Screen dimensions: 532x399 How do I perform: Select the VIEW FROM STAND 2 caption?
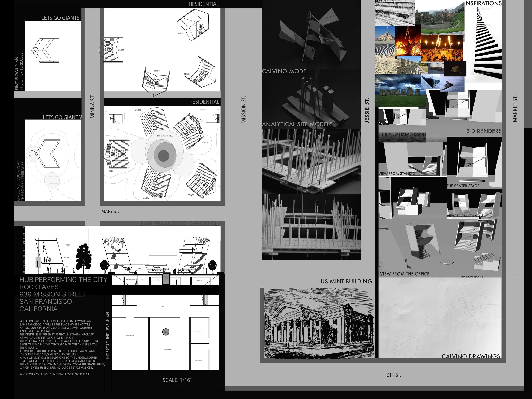pos(397,174)
